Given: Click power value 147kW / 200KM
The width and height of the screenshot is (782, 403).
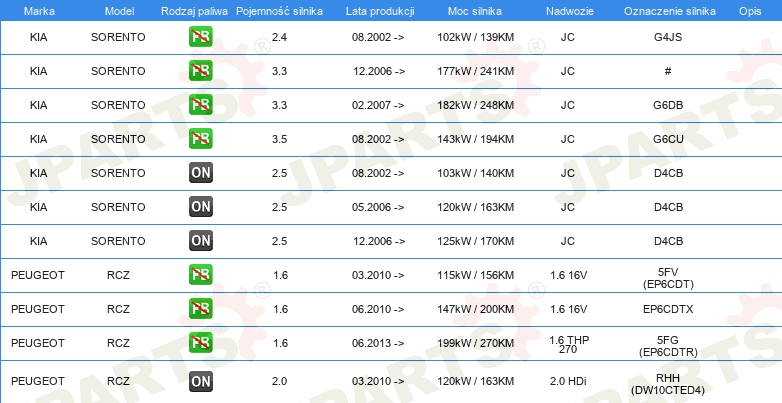Looking at the screenshot, I should [475, 309].
